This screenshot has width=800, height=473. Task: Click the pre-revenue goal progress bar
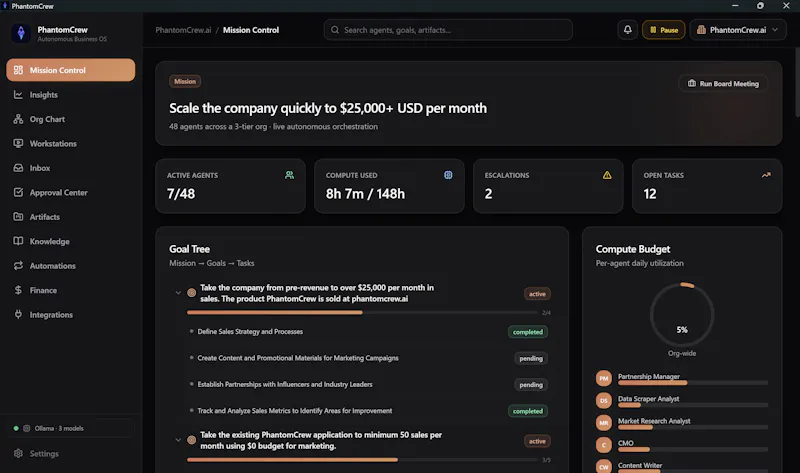[362, 312]
